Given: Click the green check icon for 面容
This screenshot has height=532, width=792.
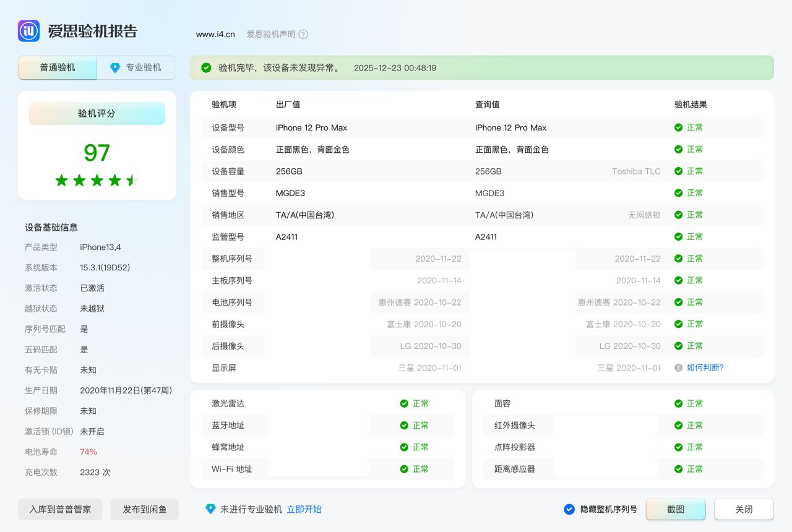Looking at the screenshot, I should coord(678,403).
